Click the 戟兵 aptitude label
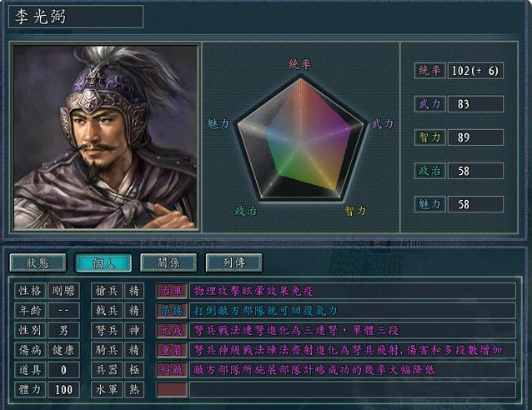532x410 pixels. click(107, 311)
